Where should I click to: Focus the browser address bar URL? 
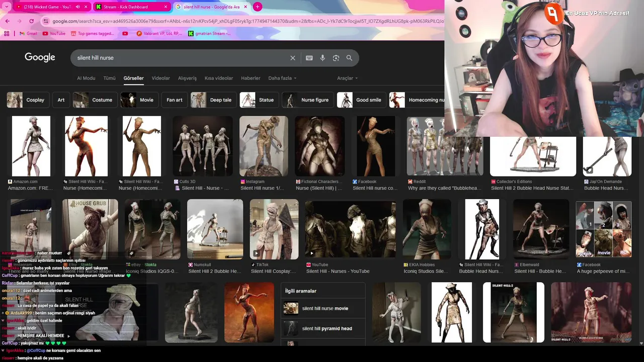(248, 21)
